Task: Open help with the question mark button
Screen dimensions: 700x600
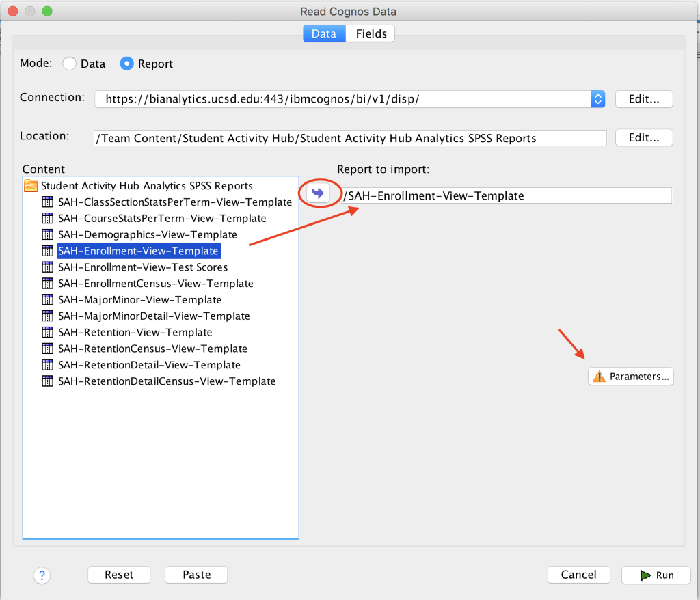Action: (42, 575)
